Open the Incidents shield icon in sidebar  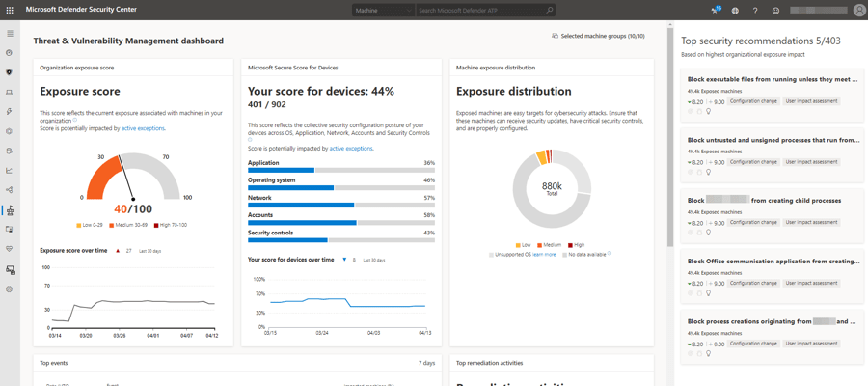tap(10, 72)
